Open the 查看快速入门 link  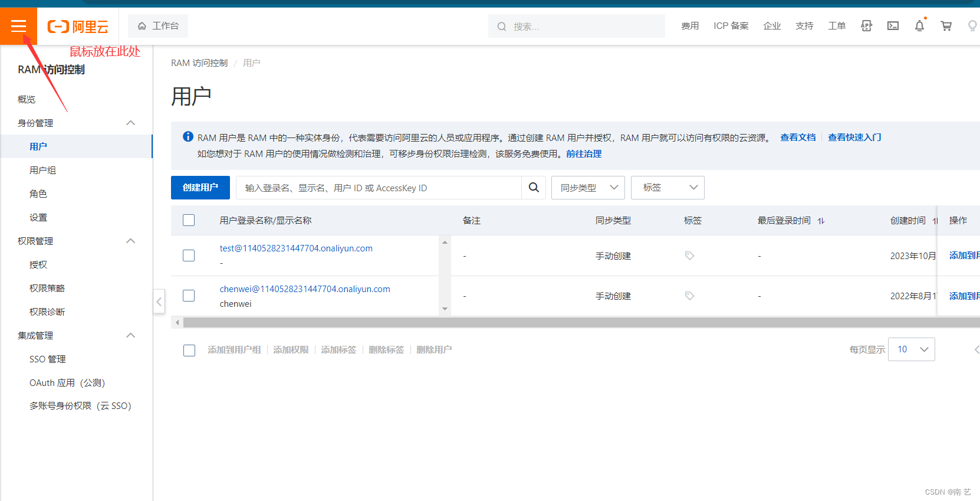click(854, 137)
